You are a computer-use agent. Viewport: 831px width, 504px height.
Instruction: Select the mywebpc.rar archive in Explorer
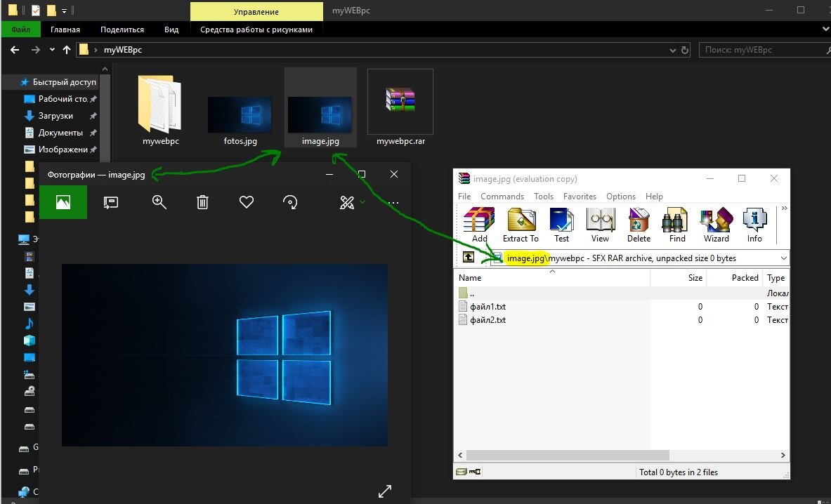[400, 109]
